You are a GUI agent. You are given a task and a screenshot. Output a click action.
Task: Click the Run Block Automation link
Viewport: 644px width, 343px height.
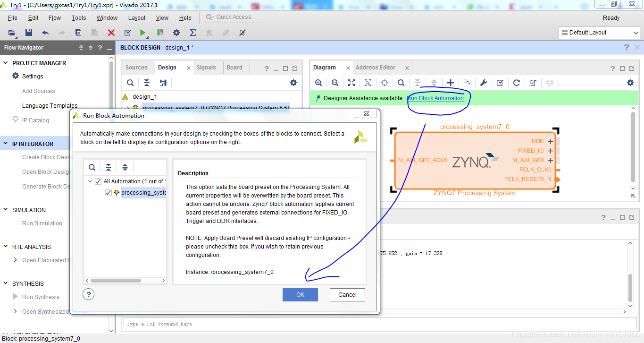click(x=435, y=98)
